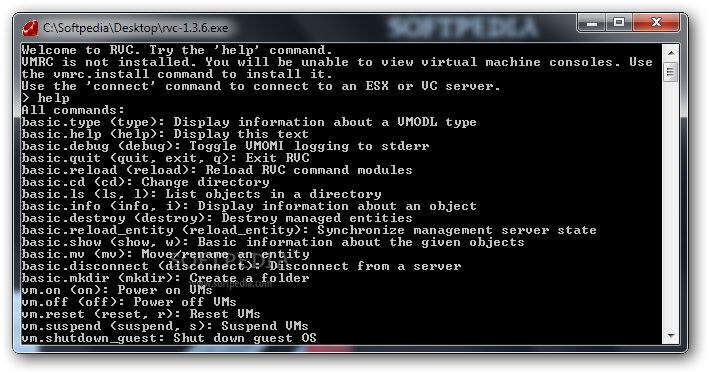Viewport: 709px width, 374px height.
Task: Click the '> help' prompt line
Action: (46, 98)
